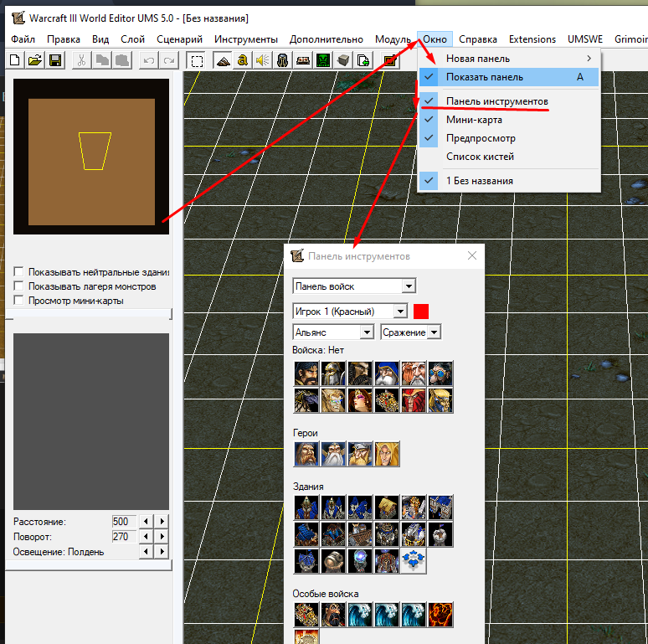Close the 'Панель инструментов' palette window
648x644 pixels.
[472, 256]
